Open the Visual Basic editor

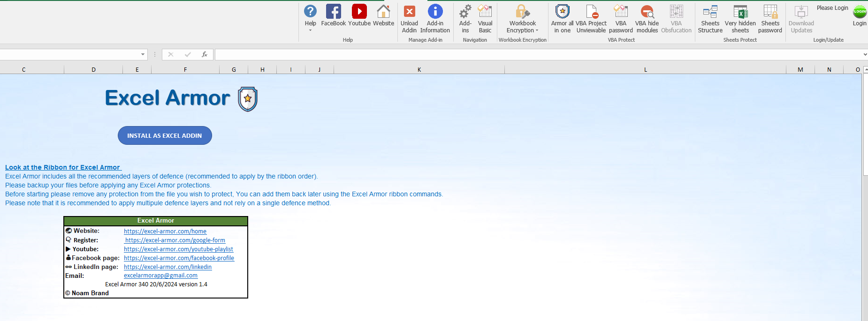485,19
